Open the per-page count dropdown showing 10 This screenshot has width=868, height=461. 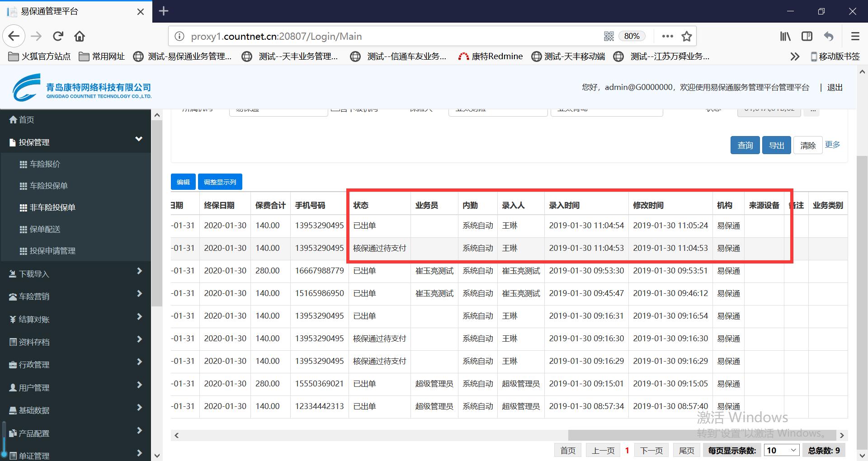point(781,450)
